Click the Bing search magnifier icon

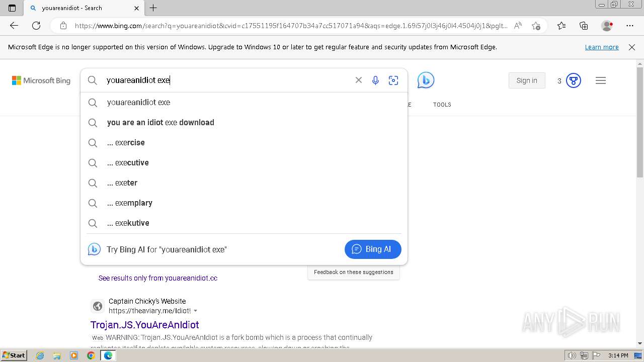92,80
